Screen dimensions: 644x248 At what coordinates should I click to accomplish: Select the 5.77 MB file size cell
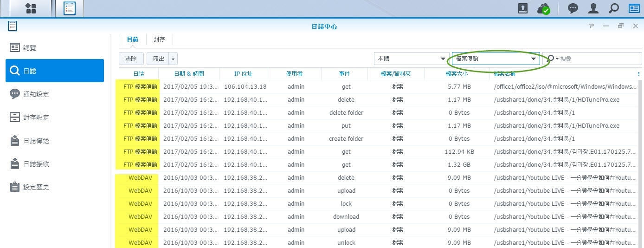[x=459, y=87]
